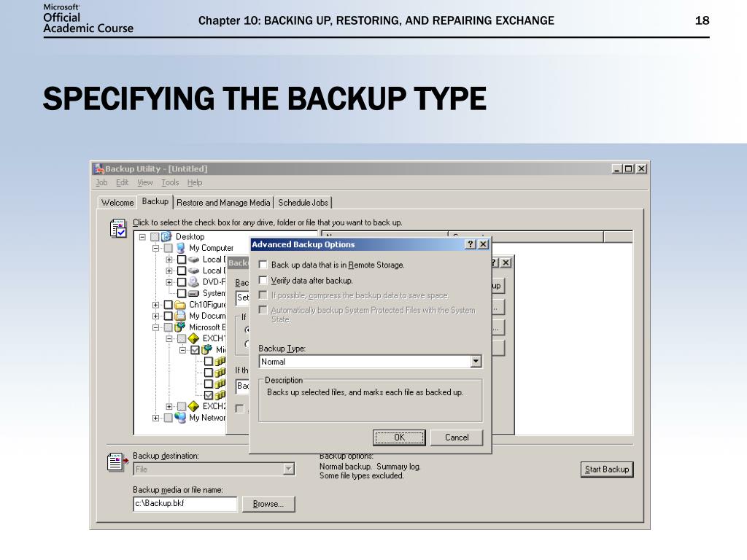Enable Verify data after backup
The height and width of the screenshot is (560, 747).
263,280
